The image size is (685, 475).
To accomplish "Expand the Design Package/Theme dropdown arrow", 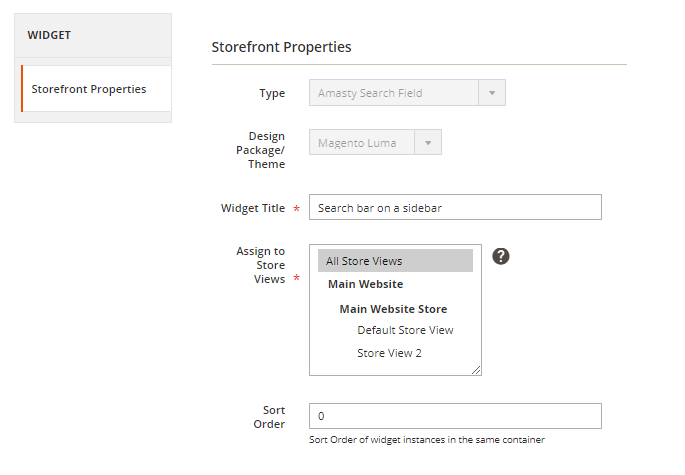I will click(x=427, y=143).
